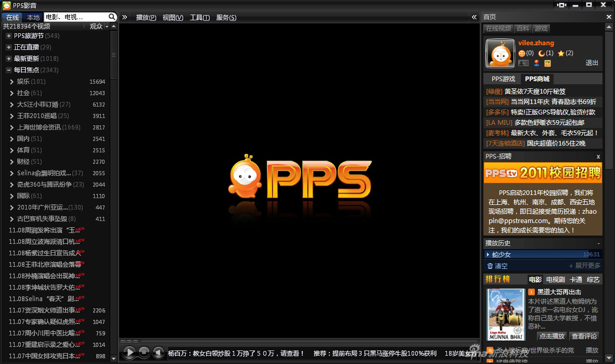Click the Stop playback button

pyautogui.click(x=144, y=352)
